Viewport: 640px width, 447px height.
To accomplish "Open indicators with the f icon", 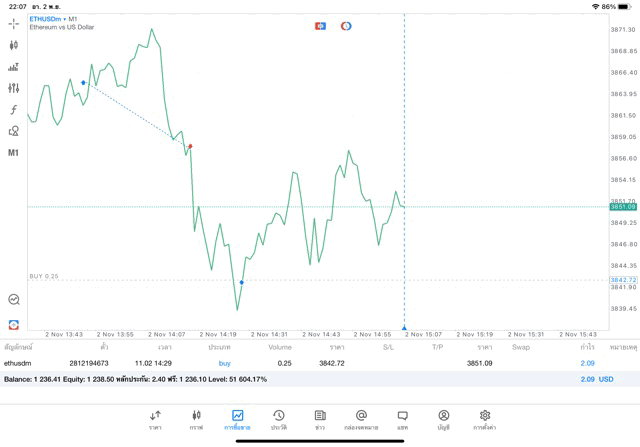I will pos(13,110).
